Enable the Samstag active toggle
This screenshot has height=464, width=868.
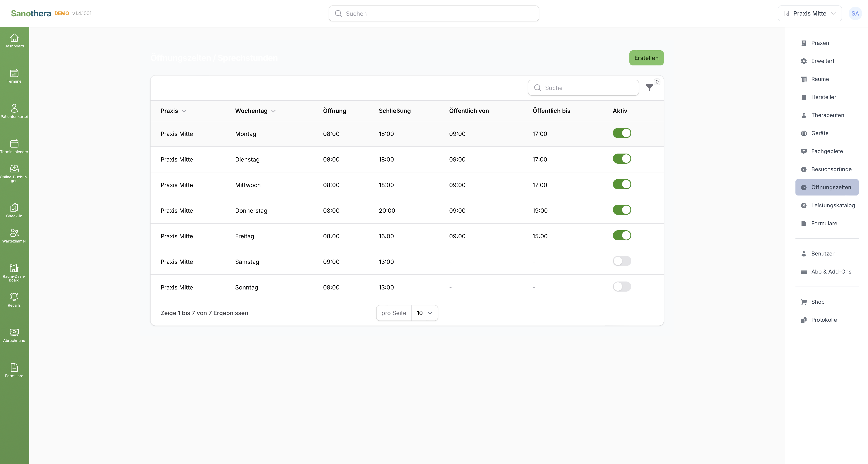click(x=622, y=261)
